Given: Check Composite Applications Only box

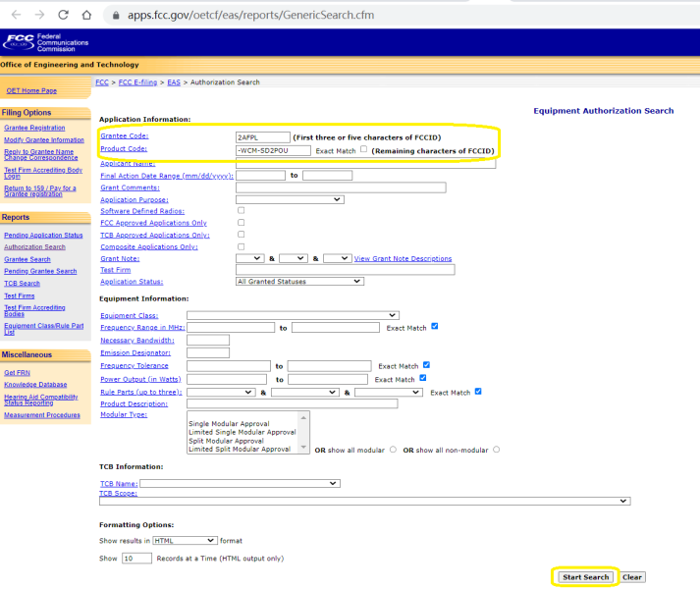Looking at the screenshot, I should 242,246.
